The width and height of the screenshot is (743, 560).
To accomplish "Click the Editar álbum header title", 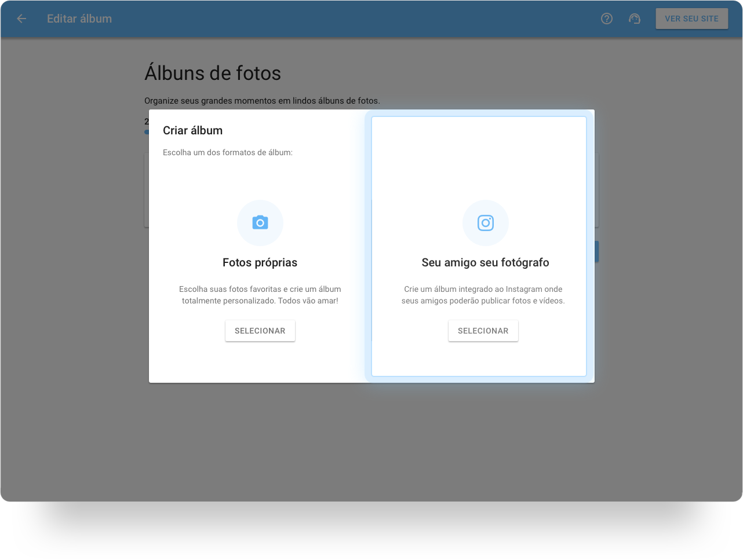I will [79, 19].
